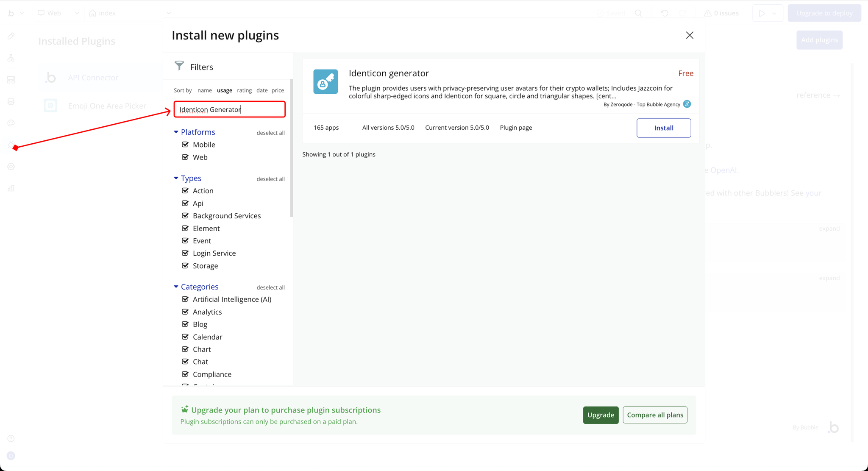Open the Logs chart sidebar icon
The height and width of the screenshot is (471, 868).
[11, 188]
